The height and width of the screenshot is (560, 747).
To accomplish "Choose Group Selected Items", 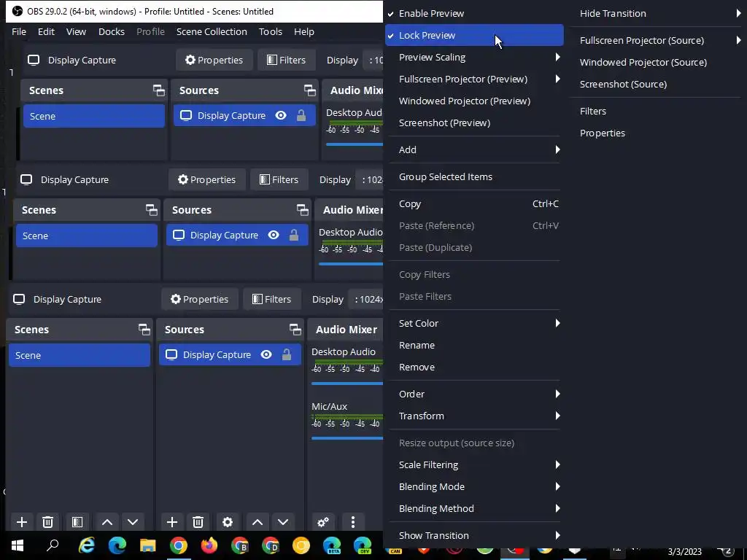I will click(x=474, y=176).
